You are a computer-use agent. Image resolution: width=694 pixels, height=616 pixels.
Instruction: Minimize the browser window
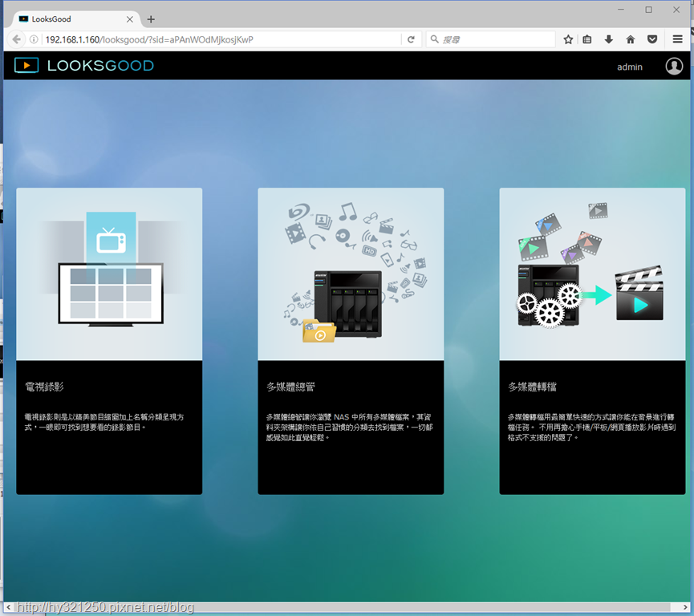[x=621, y=10]
